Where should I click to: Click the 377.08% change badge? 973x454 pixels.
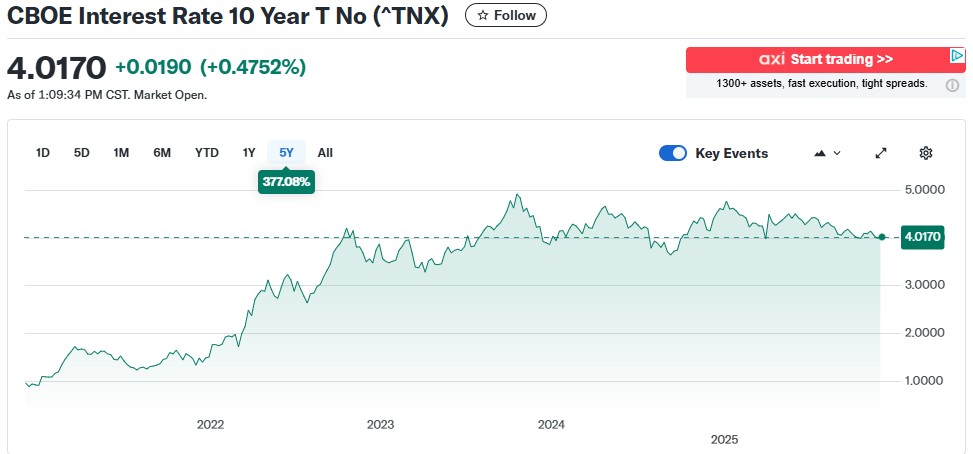(x=286, y=183)
